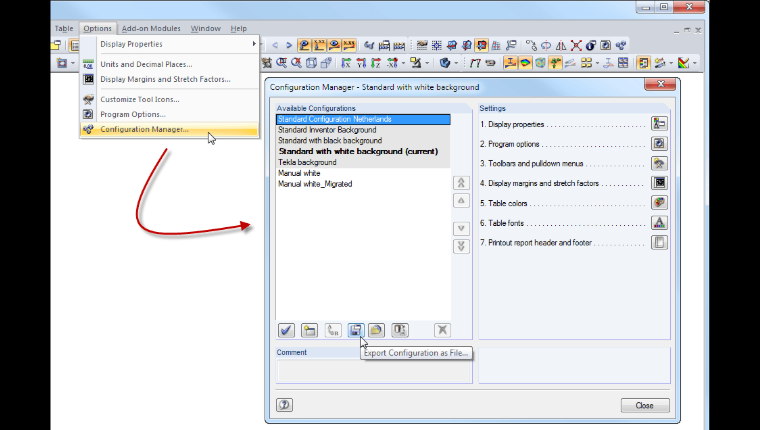The height and width of the screenshot is (430, 760).
Task: Select Standard Configuration Netherlands in list
Action: 364,119
